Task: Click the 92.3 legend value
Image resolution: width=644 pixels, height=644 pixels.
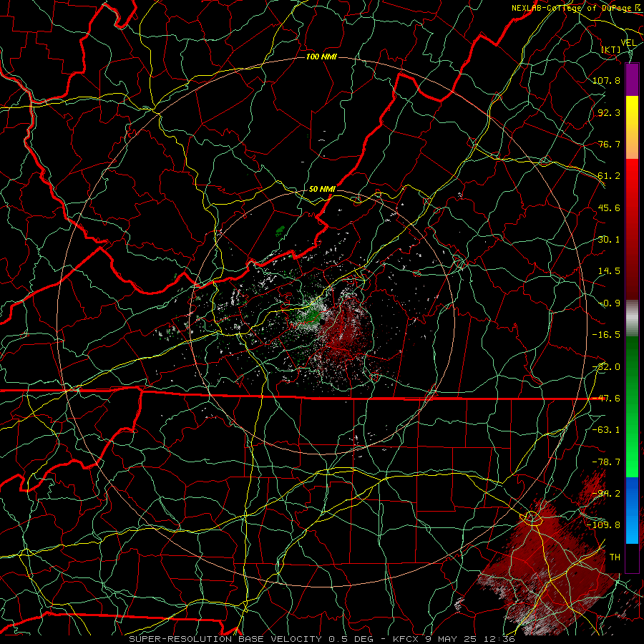Action: pyautogui.click(x=609, y=112)
